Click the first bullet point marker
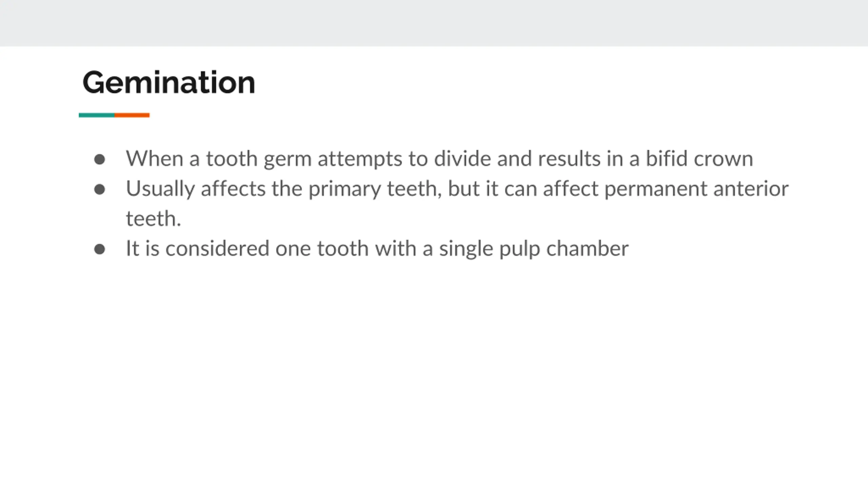 click(x=99, y=159)
